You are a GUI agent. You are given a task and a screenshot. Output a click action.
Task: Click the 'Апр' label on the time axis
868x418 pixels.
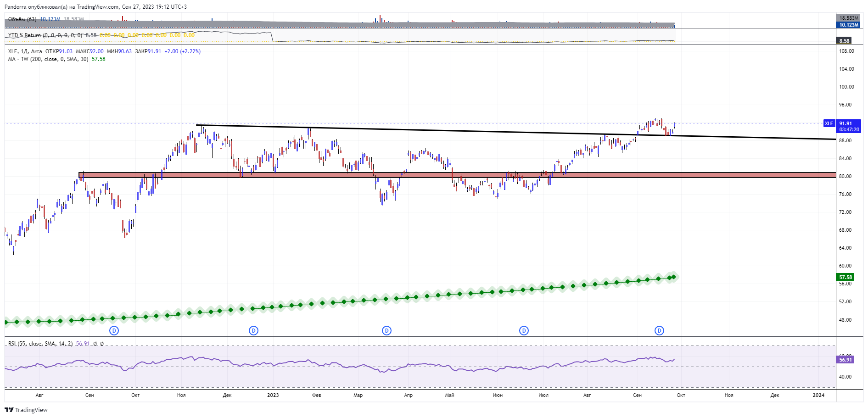pyautogui.click(x=408, y=395)
